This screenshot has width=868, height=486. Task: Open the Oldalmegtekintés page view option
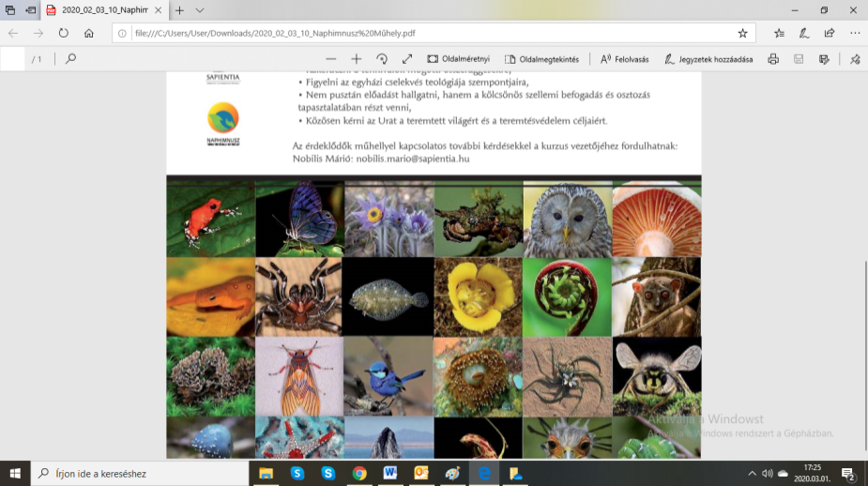point(541,59)
